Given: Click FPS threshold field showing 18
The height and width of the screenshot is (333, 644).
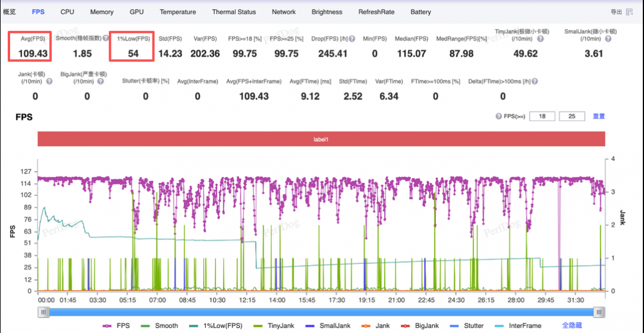Looking at the screenshot, I should point(542,117).
